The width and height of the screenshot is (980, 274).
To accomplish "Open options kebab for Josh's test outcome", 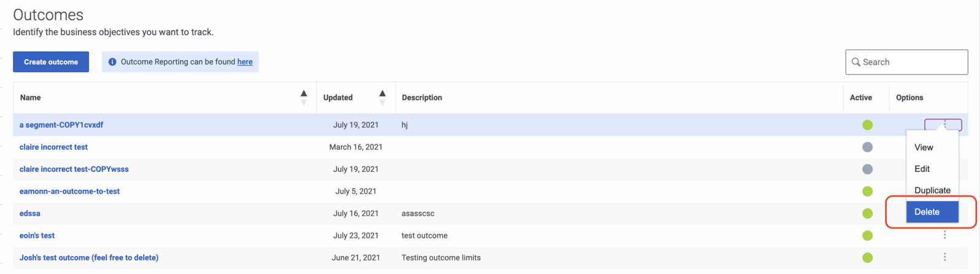I will (x=944, y=257).
